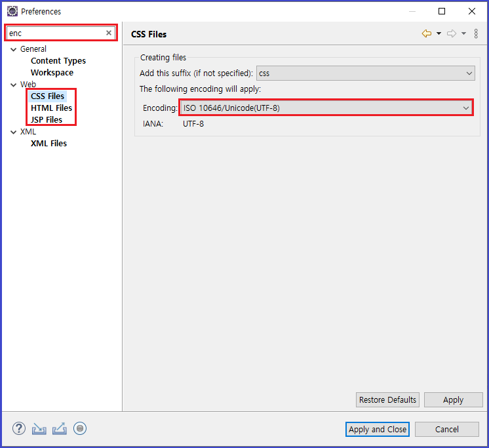Open the back history dropdown arrow
The image size is (489, 448).
(439, 33)
